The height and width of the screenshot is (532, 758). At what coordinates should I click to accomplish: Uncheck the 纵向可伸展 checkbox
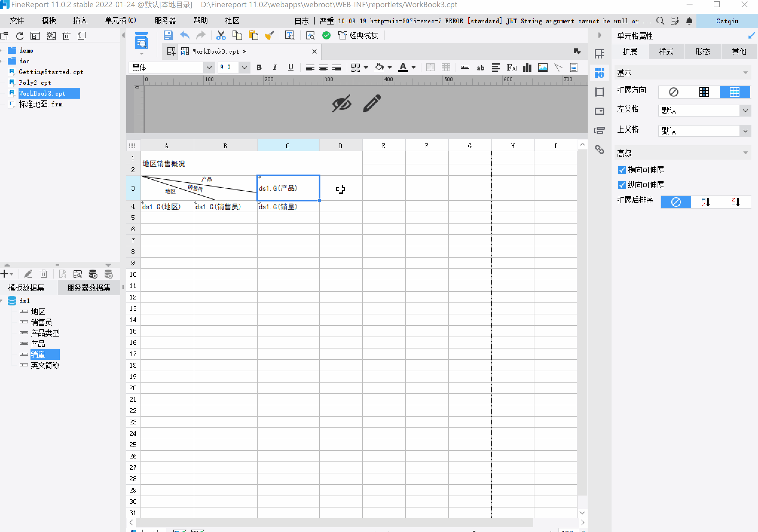point(622,185)
